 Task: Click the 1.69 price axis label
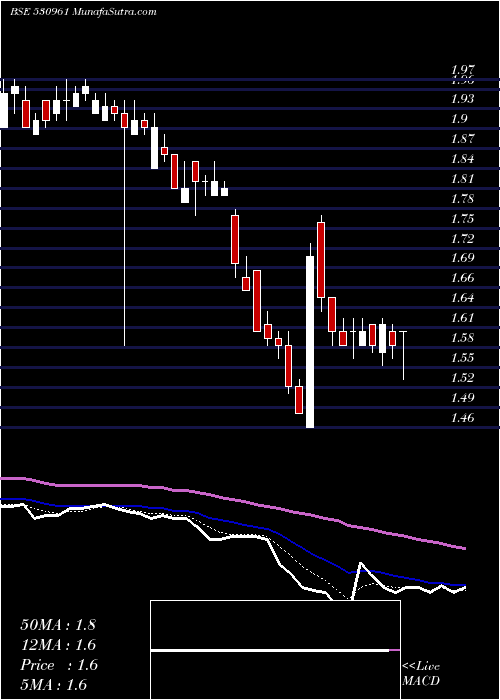(x=462, y=258)
